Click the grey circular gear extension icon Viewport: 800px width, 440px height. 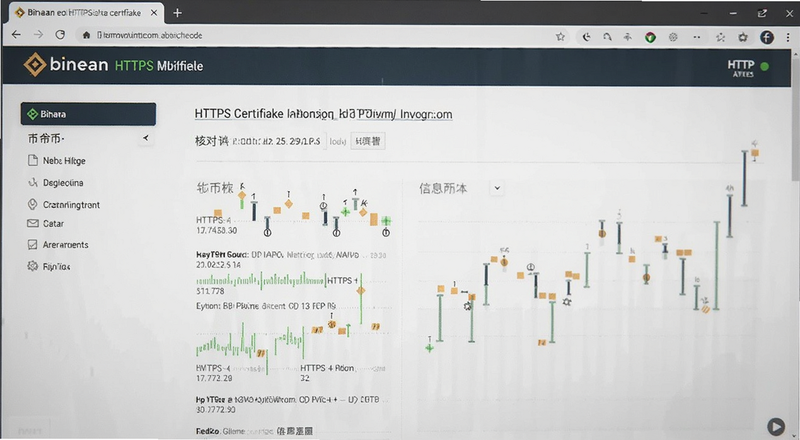tap(673, 37)
